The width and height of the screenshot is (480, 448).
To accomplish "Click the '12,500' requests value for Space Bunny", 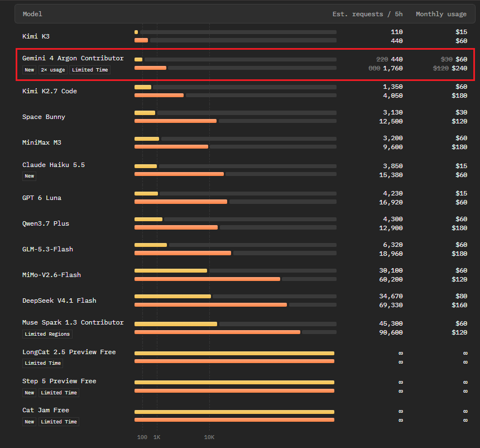I will [x=391, y=122].
